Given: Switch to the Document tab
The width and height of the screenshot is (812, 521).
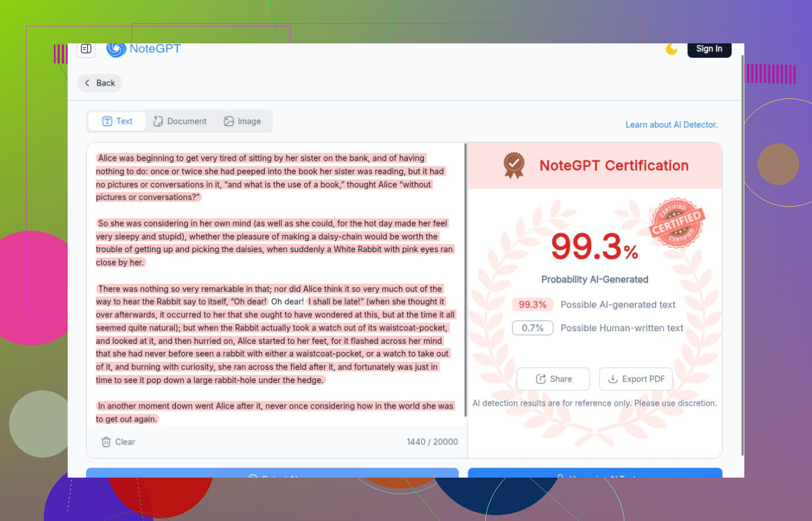Looking at the screenshot, I should point(180,121).
